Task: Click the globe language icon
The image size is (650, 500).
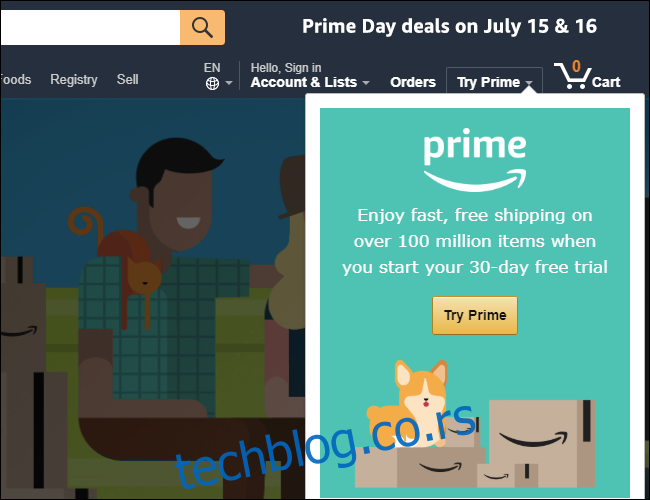Action: pos(212,84)
